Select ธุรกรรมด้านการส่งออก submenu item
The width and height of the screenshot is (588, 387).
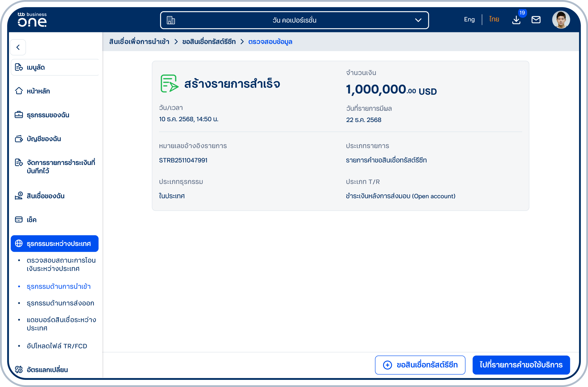(60, 303)
